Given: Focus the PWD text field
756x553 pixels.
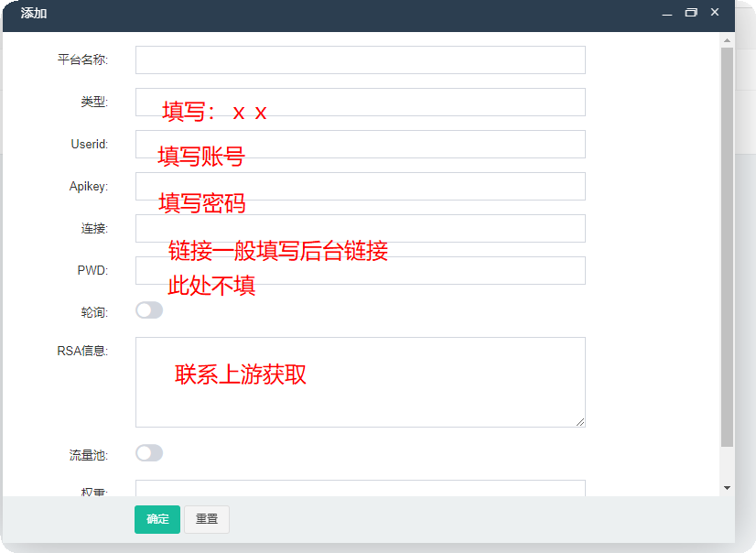Looking at the screenshot, I should coord(361,270).
